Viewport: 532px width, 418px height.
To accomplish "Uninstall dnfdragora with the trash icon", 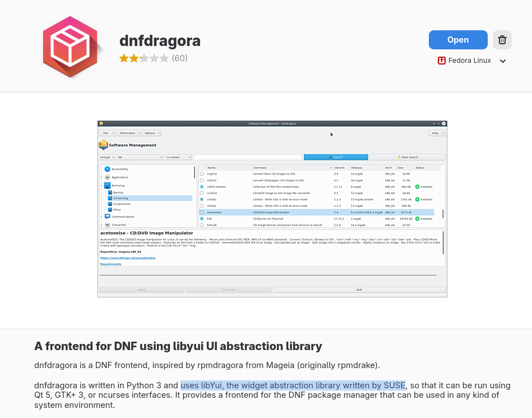I will coord(502,40).
